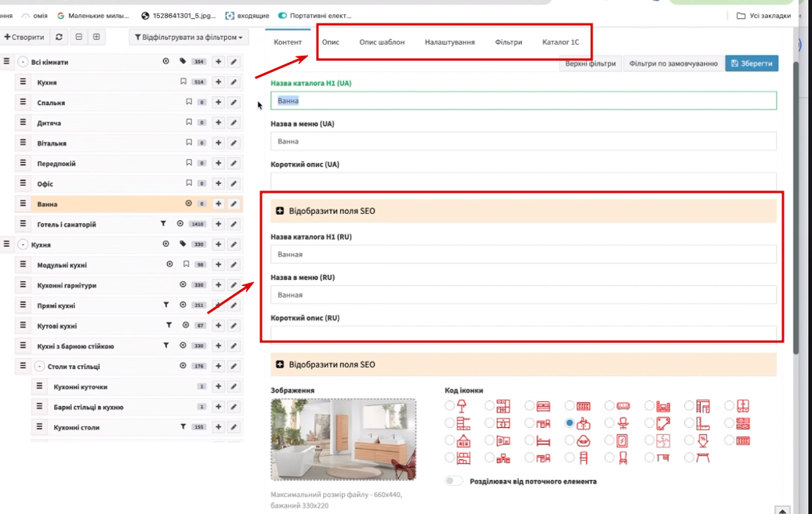Select the Прямі кухні tree row
This screenshot has height=514, width=812.
tap(129, 306)
